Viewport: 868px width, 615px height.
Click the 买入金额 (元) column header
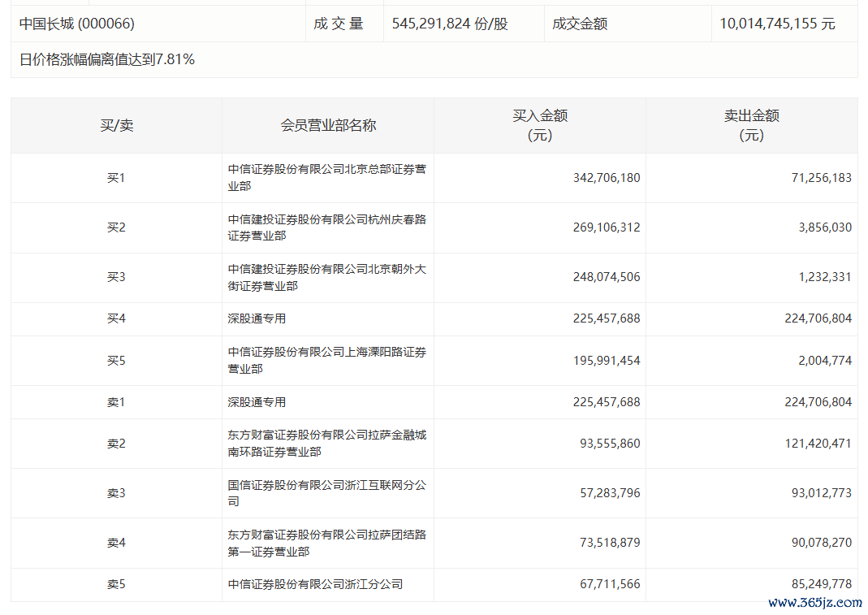pos(540,125)
